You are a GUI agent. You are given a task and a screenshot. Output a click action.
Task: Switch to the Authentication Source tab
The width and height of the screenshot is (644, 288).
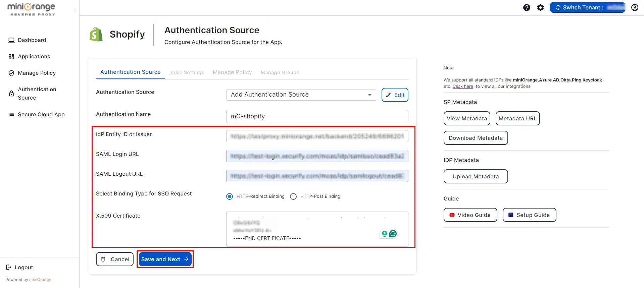coord(130,72)
